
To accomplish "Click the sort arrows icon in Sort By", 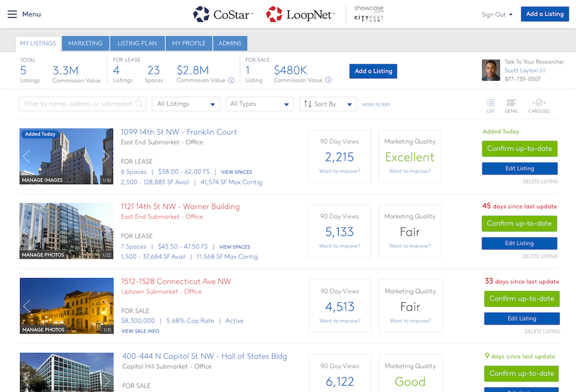I will click(x=308, y=104).
